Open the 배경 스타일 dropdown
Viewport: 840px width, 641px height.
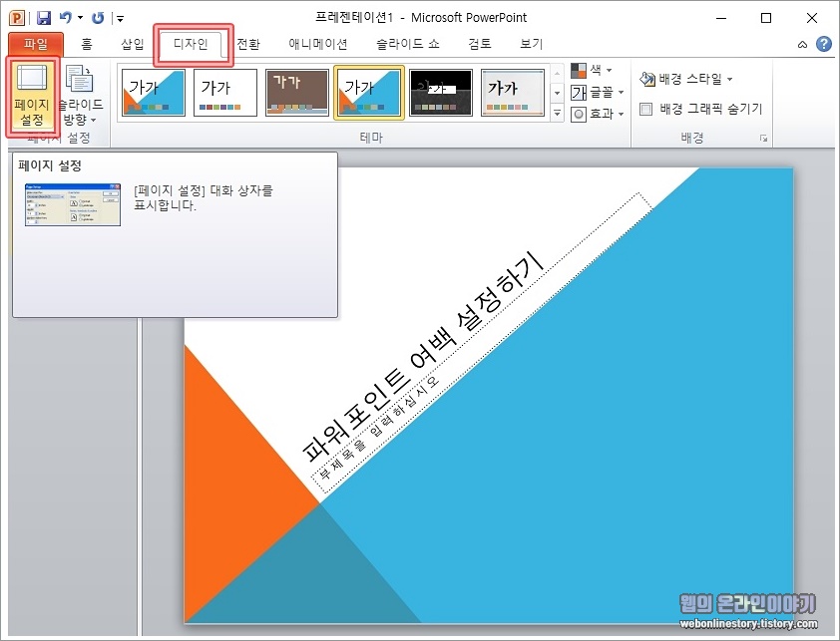click(685, 80)
